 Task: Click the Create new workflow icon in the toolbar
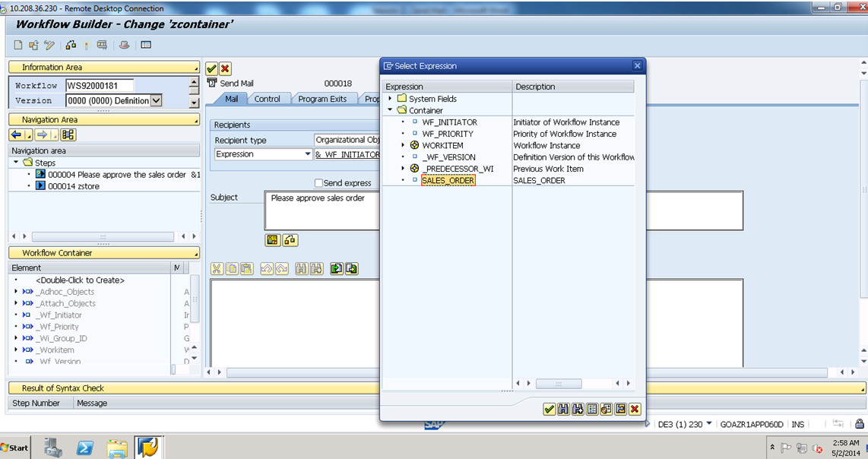(16, 45)
